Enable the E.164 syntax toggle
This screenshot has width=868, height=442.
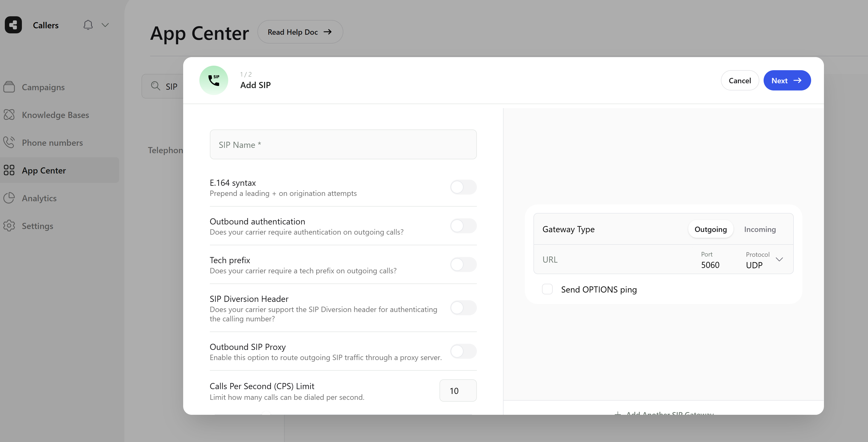coord(463,187)
